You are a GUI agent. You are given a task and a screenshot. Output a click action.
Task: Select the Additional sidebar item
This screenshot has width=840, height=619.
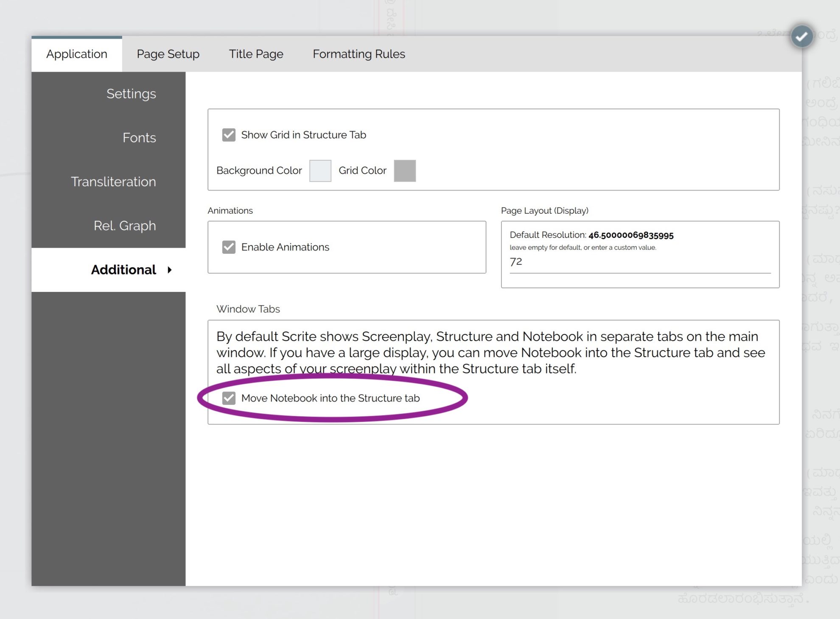coord(123,270)
